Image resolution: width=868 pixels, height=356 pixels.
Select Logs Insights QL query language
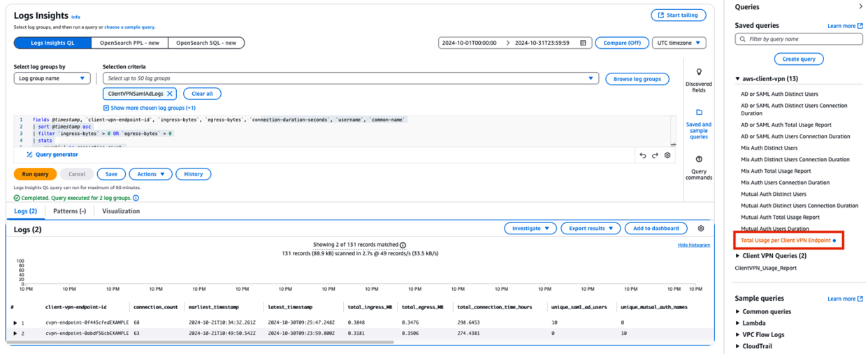coord(52,43)
